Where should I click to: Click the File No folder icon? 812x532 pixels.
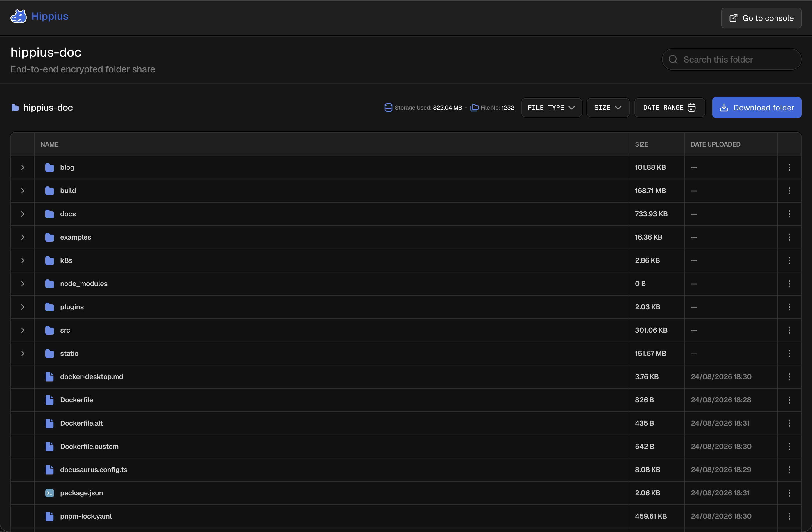[474, 108]
